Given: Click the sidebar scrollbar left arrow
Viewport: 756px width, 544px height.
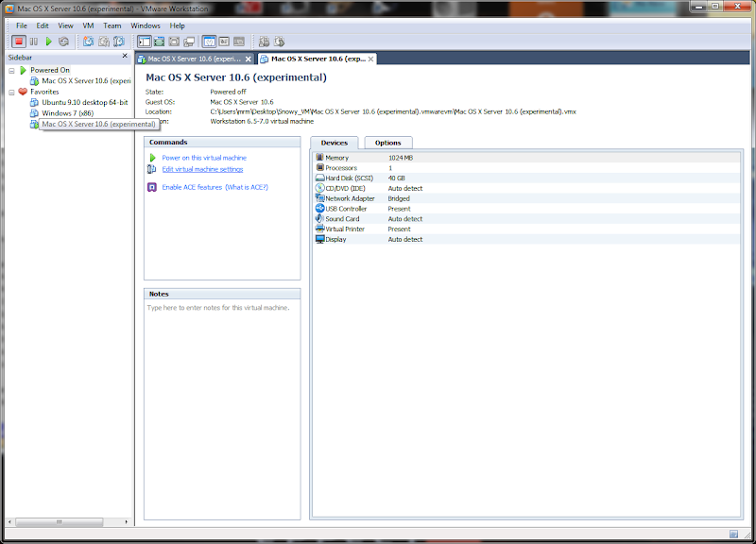Looking at the screenshot, I should [x=9, y=522].
